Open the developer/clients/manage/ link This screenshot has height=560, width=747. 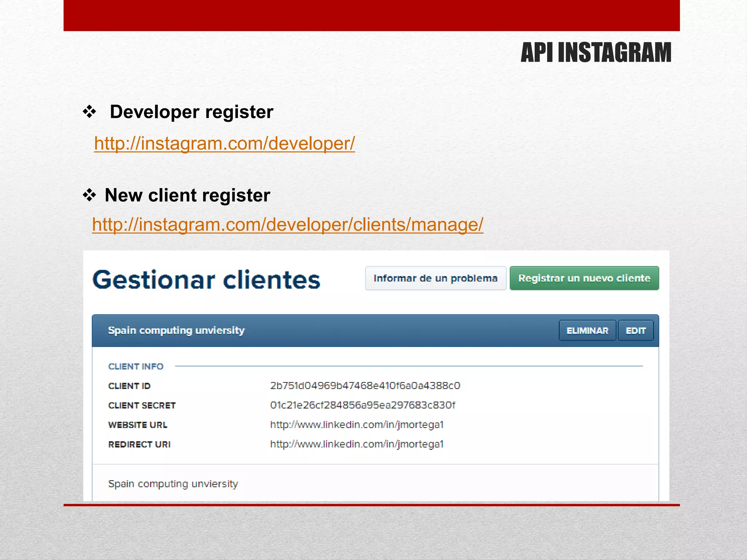click(x=287, y=224)
